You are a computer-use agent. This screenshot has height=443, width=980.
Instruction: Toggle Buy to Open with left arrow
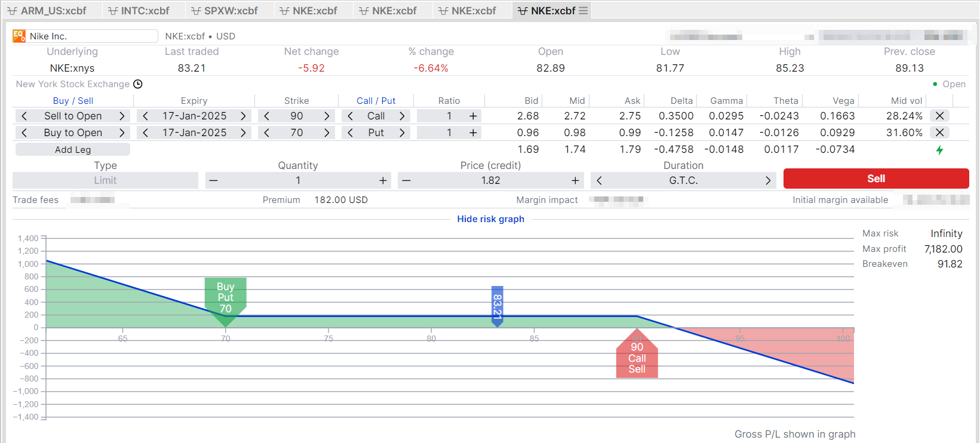(x=24, y=133)
